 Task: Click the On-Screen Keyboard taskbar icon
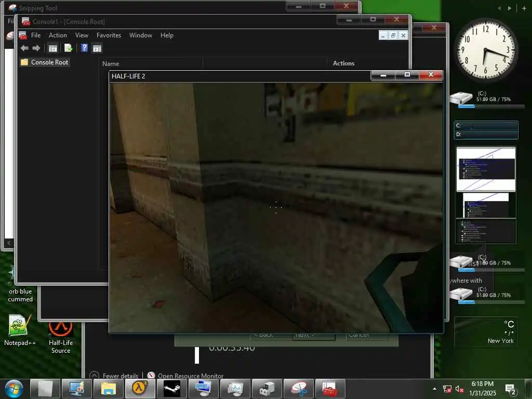204,389
